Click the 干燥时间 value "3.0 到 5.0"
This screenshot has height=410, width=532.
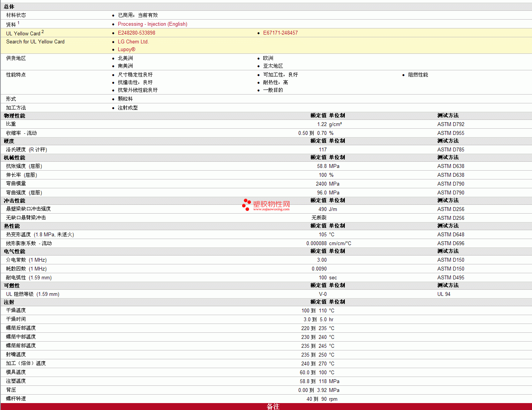(315, 320)
